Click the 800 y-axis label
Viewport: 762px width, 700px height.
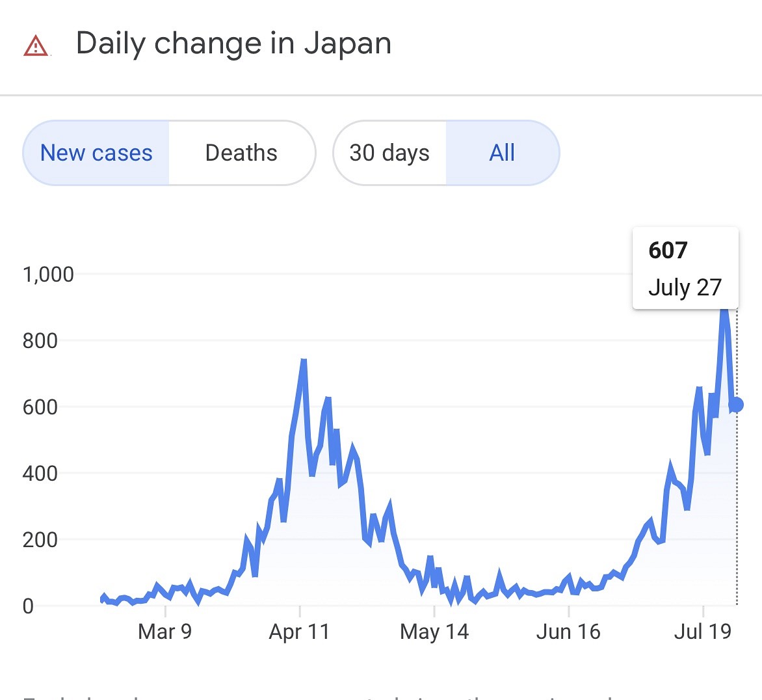[x=40, y=341]
